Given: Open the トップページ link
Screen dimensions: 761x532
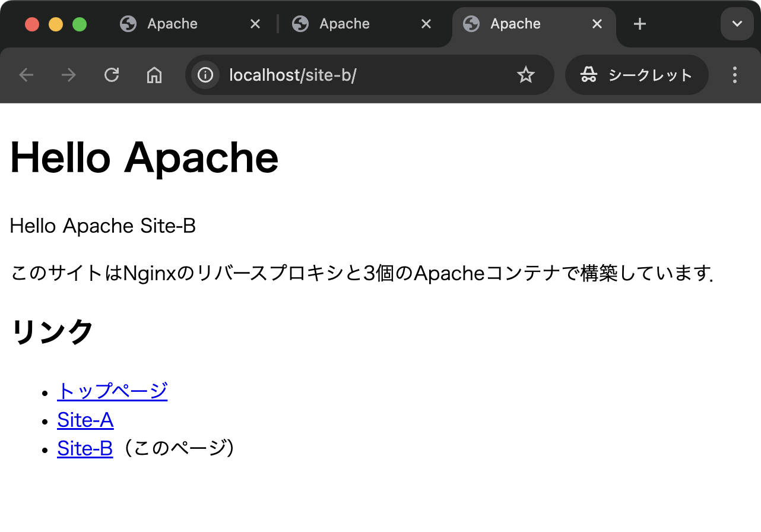Looking at the screenshot, I should [112, 391].
